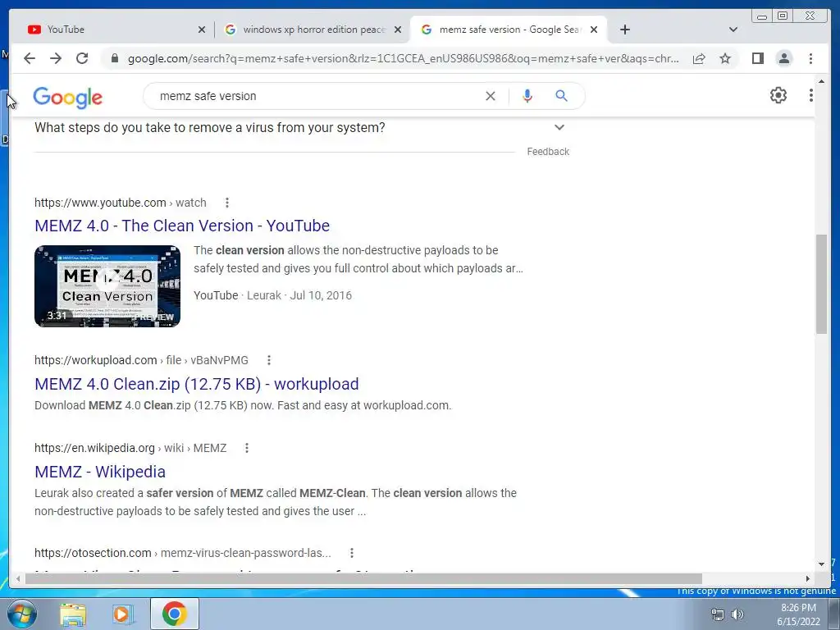Viewport: 840px width, 630px height.
Task: Open the Chrome side panel icon
Action: click(757, 58)
